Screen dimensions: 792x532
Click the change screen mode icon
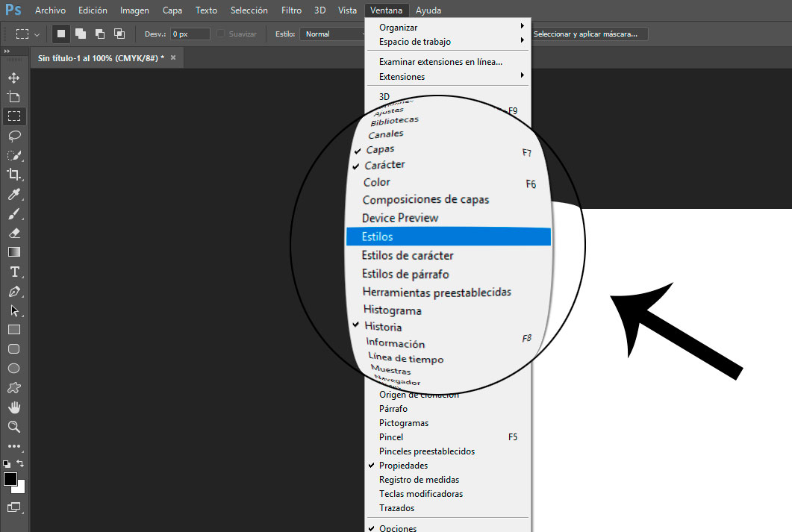14,507
